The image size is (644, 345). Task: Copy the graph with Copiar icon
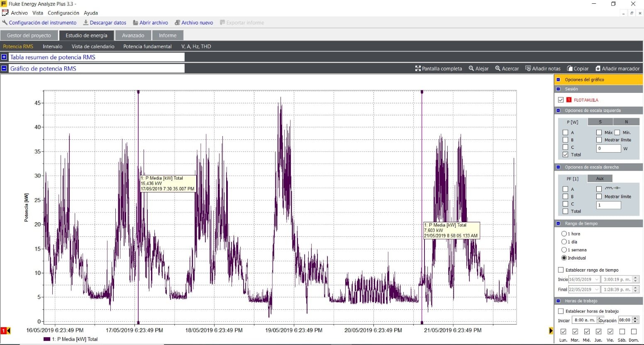pyautogui.click(x=570, y=68)
